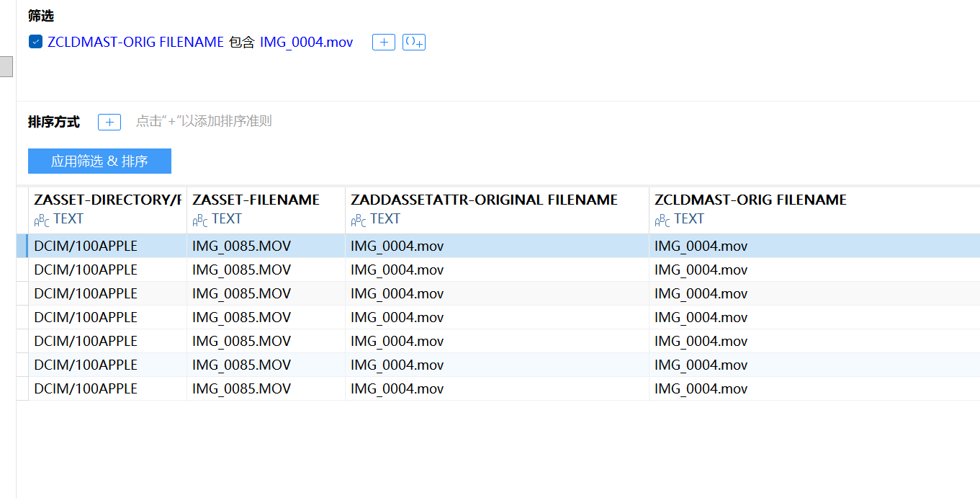Screen dimensions: 980x498
Task: Select highlighted row's ZADDASSETATTR-ORIGINAL FILENAME cell
Action: [497, 246]
